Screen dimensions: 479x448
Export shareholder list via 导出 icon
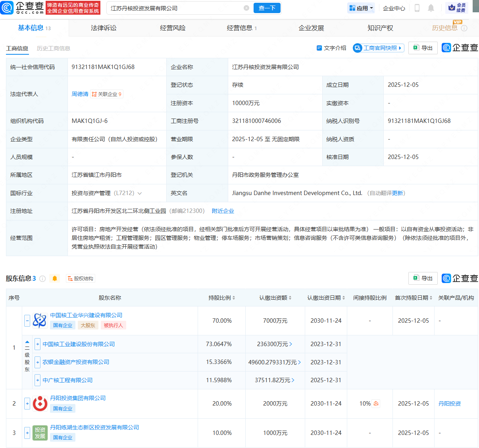pyautogui.click(x=423, y=278)
